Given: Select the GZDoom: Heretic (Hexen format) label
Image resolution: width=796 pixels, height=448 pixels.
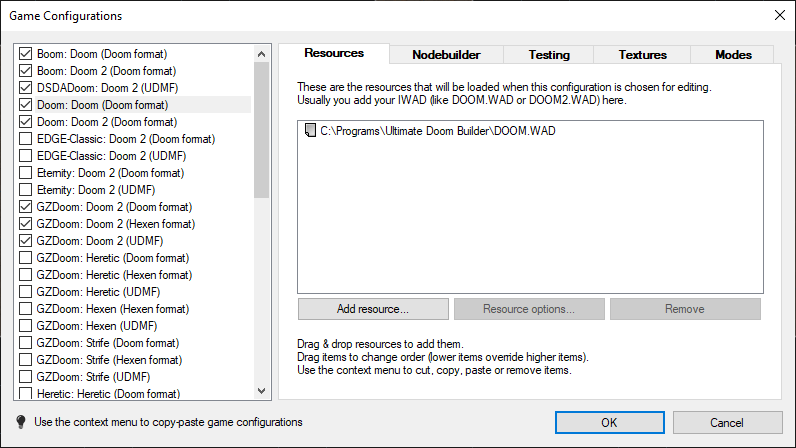Looking at the screenshot, I should tap(114, 275).
